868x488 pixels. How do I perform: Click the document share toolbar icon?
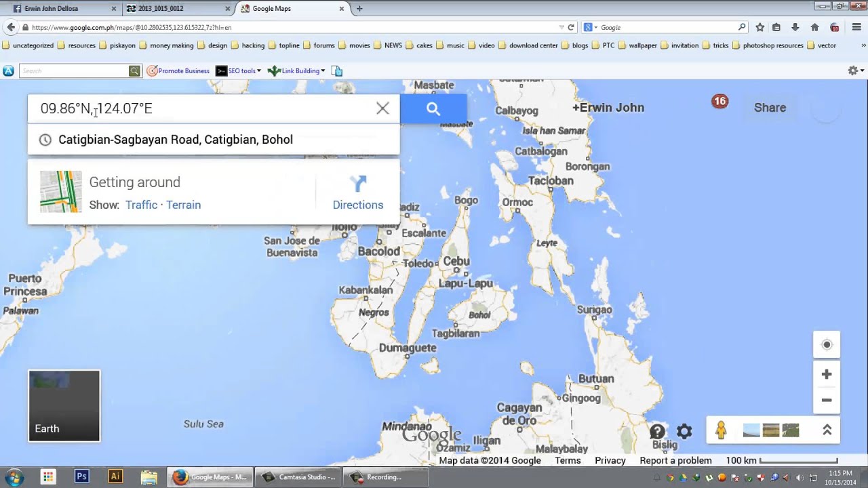pos(337,70)
